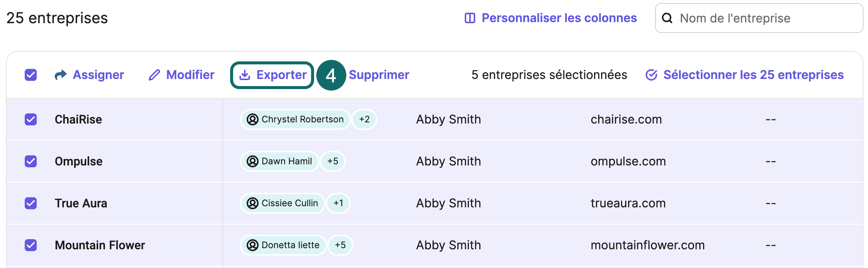Click the contact avatar icon for Chrystel Robertson

tap(253, 119)
